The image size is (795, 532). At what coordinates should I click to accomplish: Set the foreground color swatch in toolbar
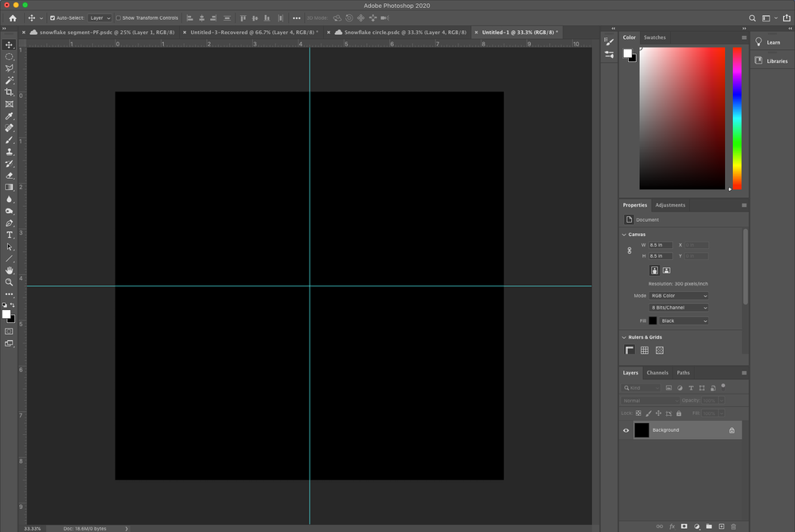[6, 314]
